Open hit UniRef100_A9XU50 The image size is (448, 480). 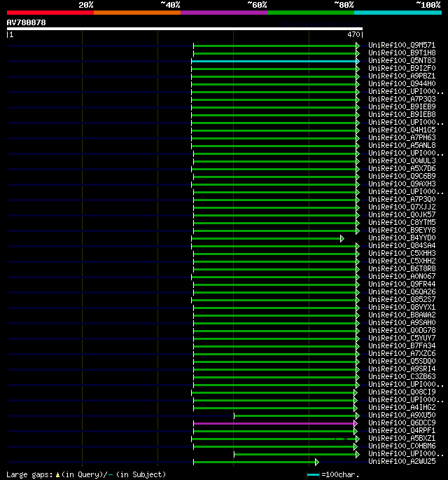pos(402,416)
